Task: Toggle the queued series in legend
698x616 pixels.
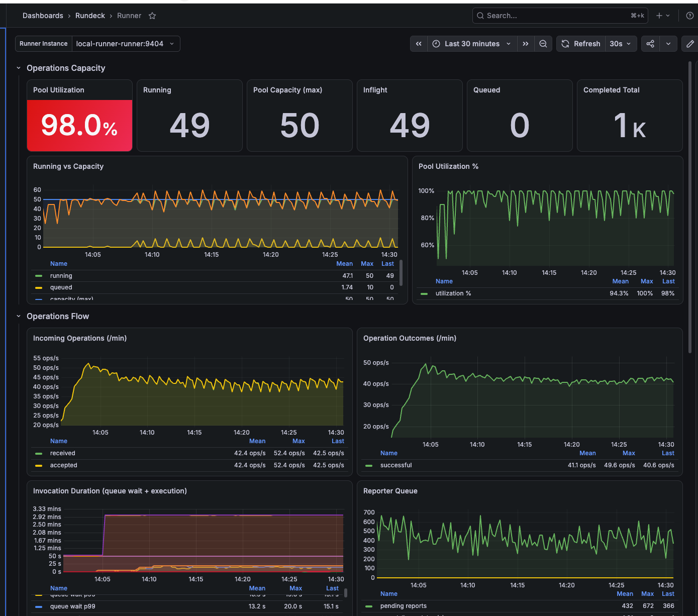Action: pos(61,287)
